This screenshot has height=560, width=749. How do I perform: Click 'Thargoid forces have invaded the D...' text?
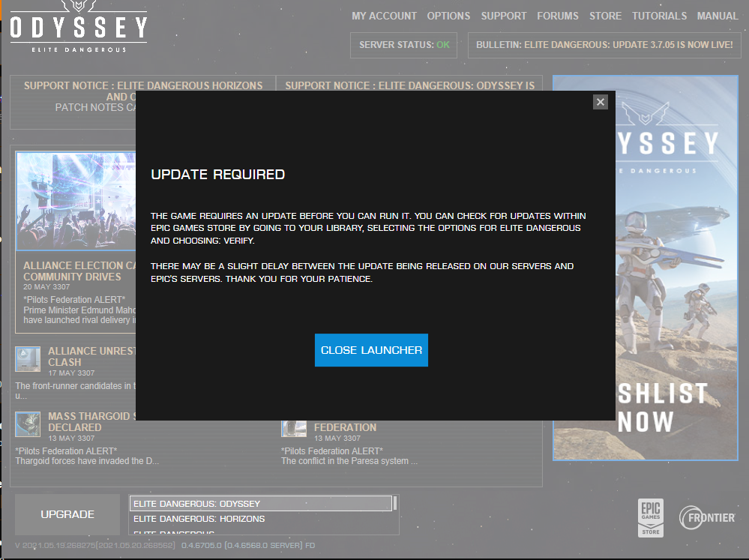pos(87,461)
